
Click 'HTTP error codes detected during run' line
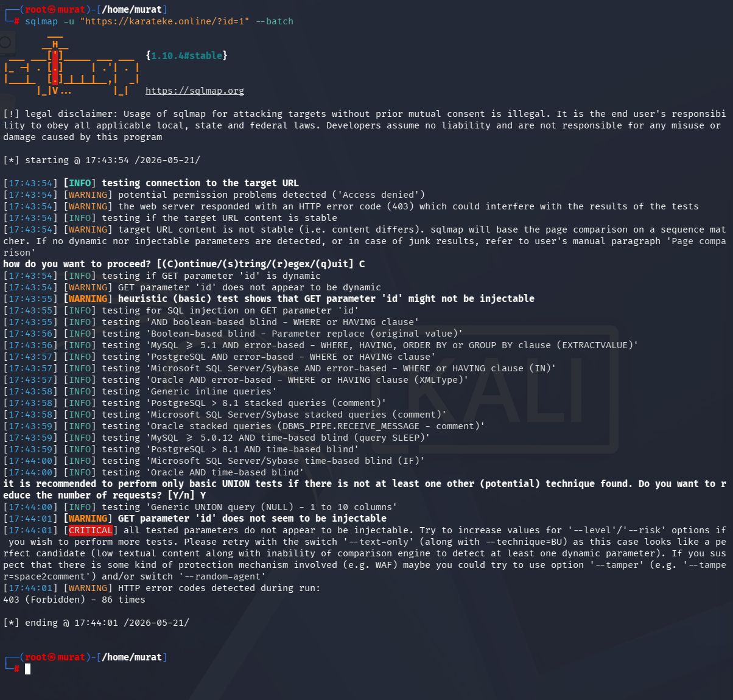[x=161, y=588]
